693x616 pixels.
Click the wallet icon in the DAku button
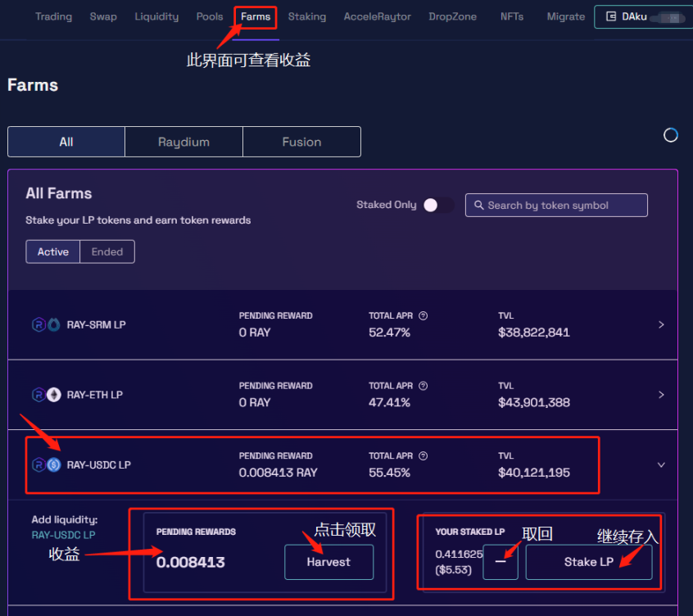click(611, 16)
